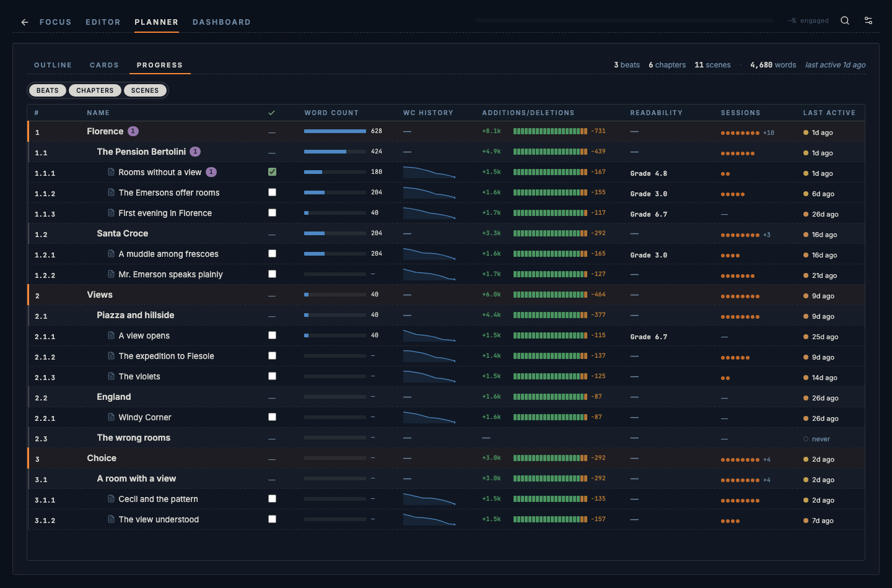Click document icon beside Windy Corner

tap(111, 417)
